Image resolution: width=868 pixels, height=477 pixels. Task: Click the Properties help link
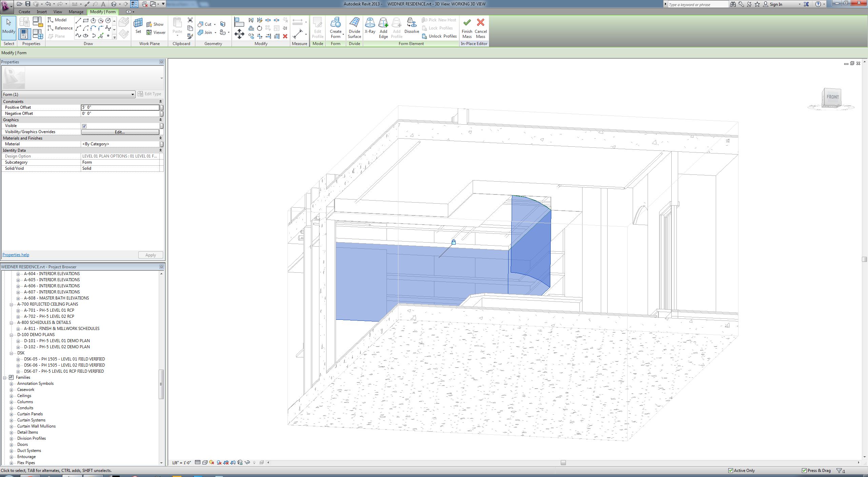pyautogui.click(x=16, y=255)
